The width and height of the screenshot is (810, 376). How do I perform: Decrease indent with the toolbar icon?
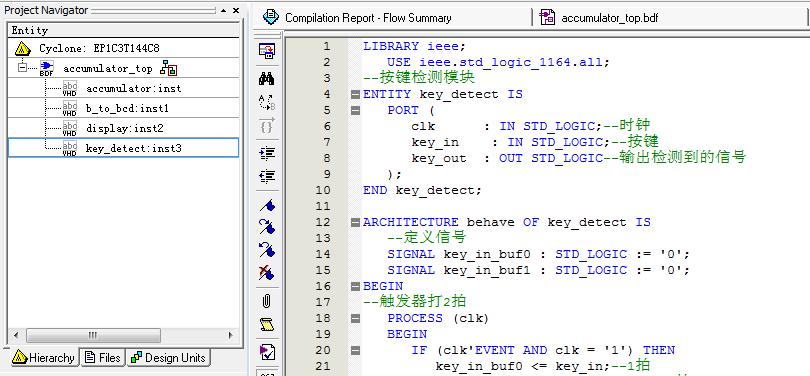tap(267, 177)
